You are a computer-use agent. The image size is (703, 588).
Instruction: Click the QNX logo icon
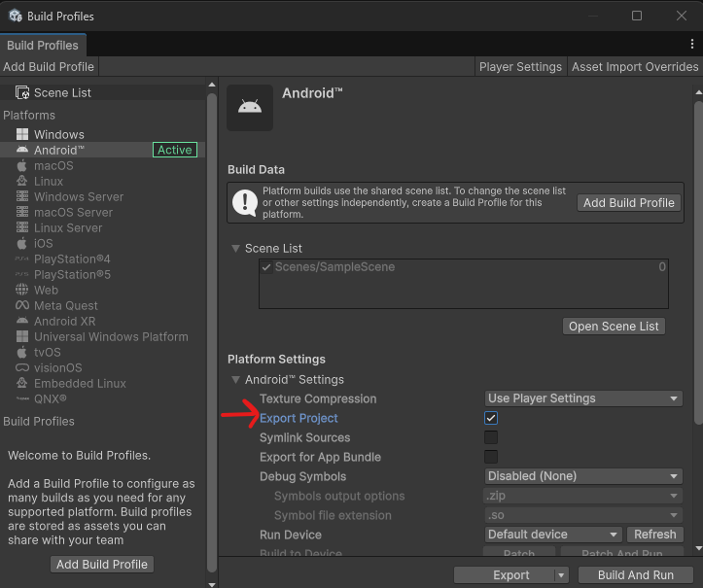click(22, 398)
